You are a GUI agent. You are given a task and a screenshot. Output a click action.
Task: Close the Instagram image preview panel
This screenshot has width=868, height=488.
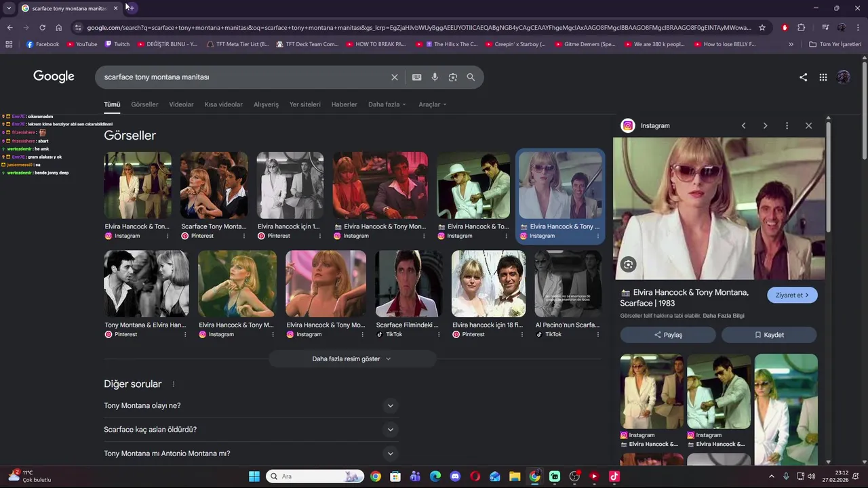click(x=808, y=125)
